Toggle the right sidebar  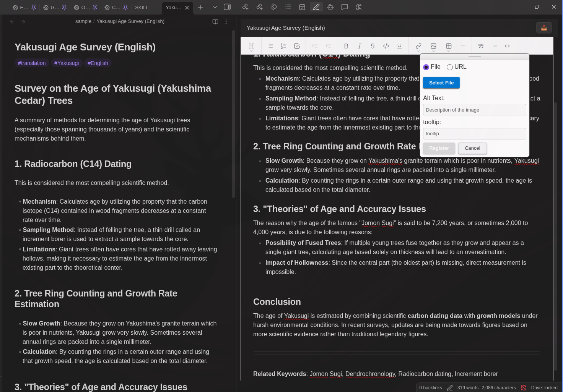tap(227, 7)
